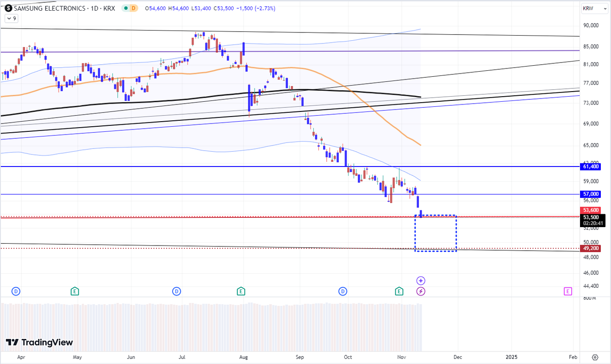This screenshot has height=364, width=611.
Task: Click the May label on time axis
Action: click(x=77, y=357)
